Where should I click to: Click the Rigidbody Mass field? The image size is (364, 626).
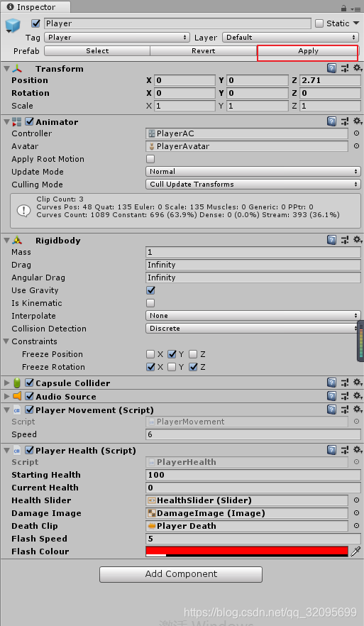(253, 252)
